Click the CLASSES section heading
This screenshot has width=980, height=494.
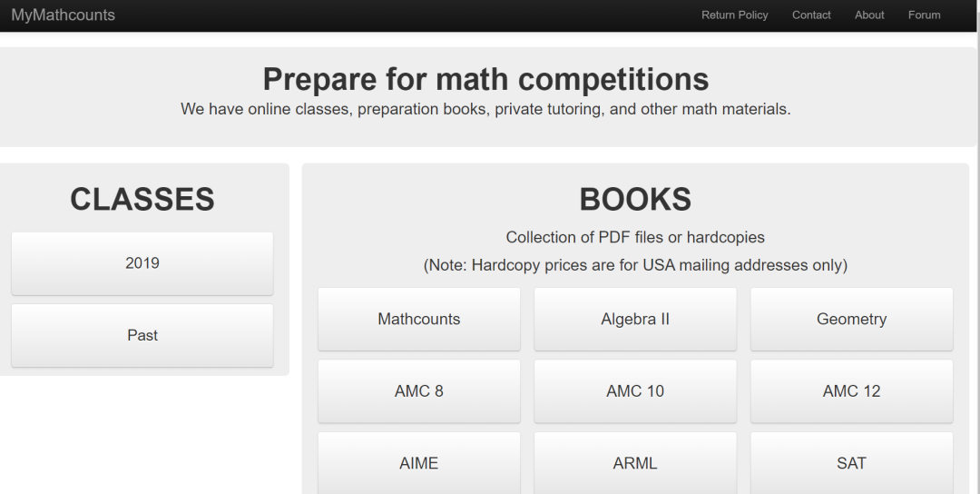point(142,199)
